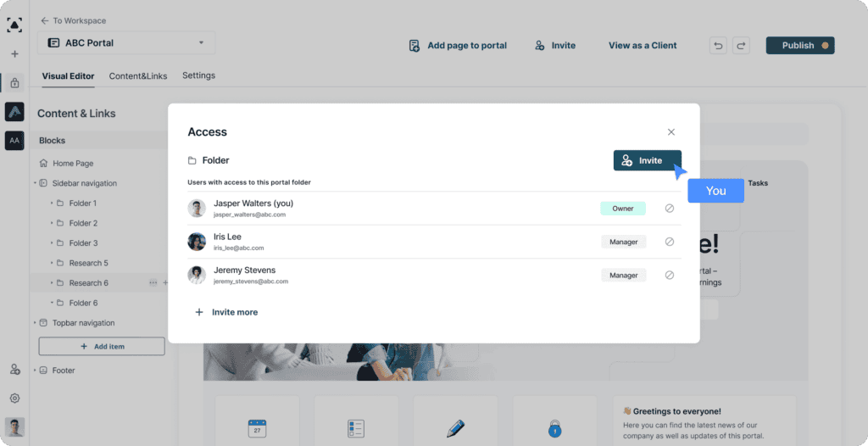Click the app logo icon in the sidebar
Image resolution: width=868 pixels, height=446 pixels.
[14, 25]
